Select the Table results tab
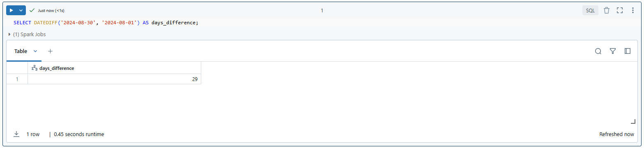The width and height of the screenshot is (644, 148). pos(21,51)
